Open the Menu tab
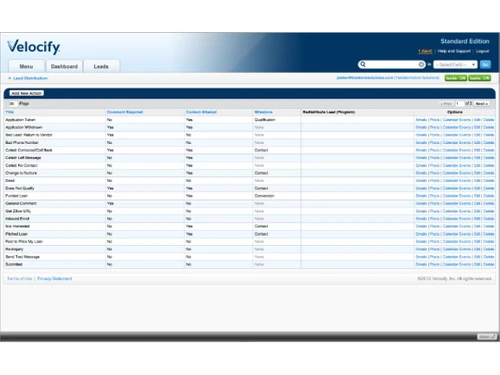Screen dimensions: 500x375 click(x=26, y=66)
